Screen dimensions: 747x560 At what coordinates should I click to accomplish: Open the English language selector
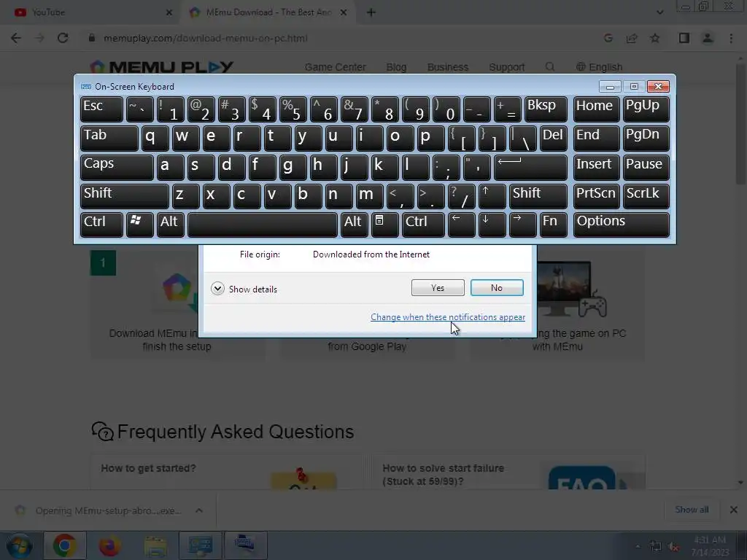599,67
